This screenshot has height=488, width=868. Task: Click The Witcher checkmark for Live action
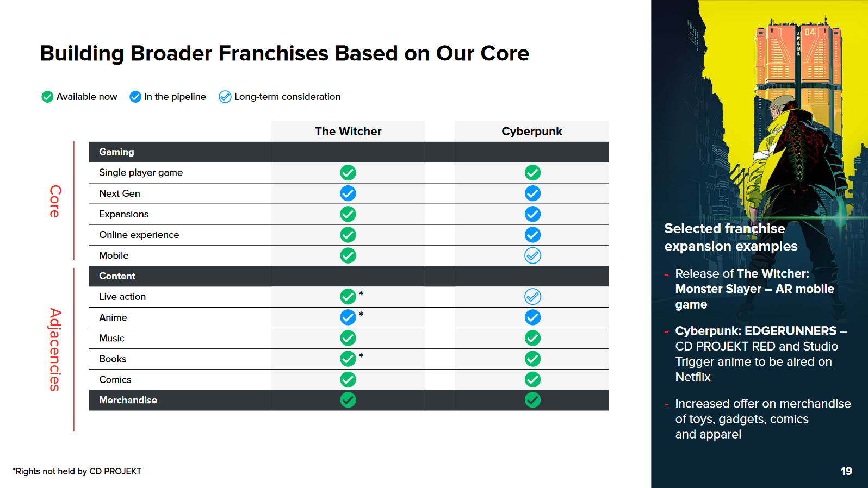pyautogui.click(x=348, y=297)
